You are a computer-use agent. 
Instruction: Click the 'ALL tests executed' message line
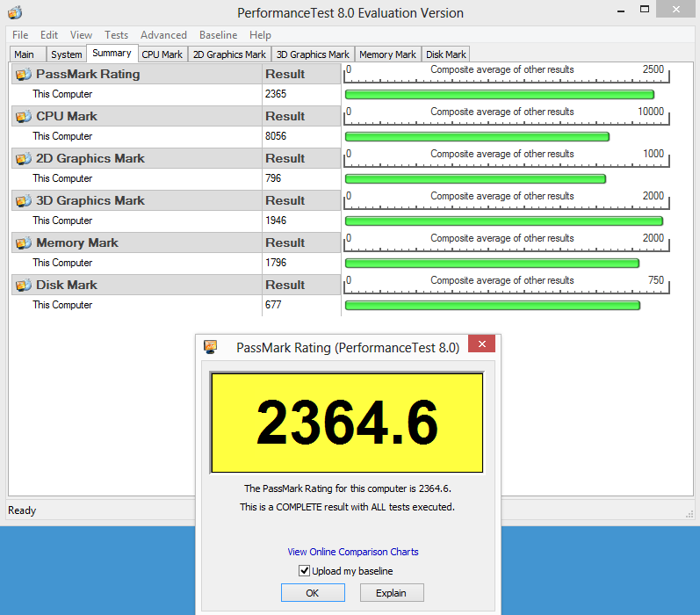[x=347, y=507]
